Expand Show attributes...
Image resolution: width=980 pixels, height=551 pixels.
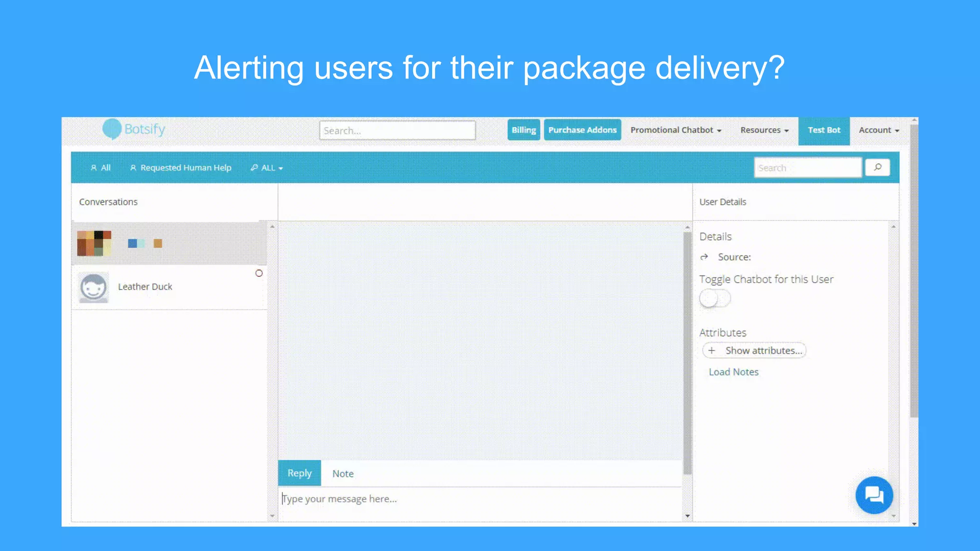(754, 351)
